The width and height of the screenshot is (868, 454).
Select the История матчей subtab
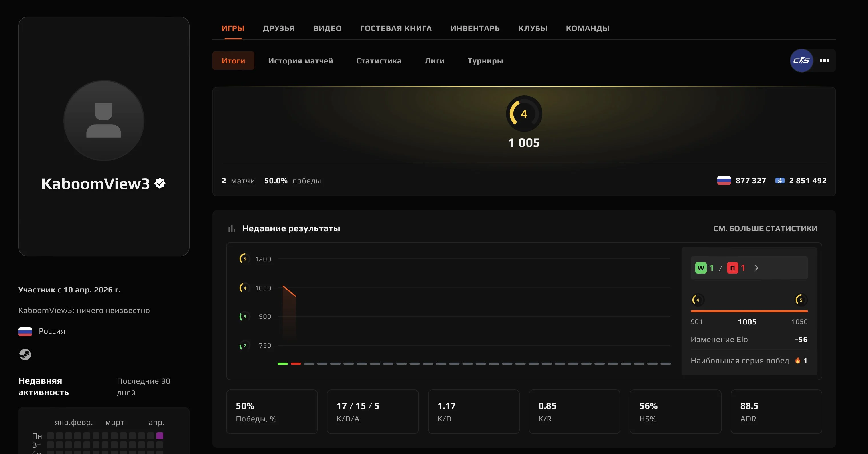coord(300,61)
